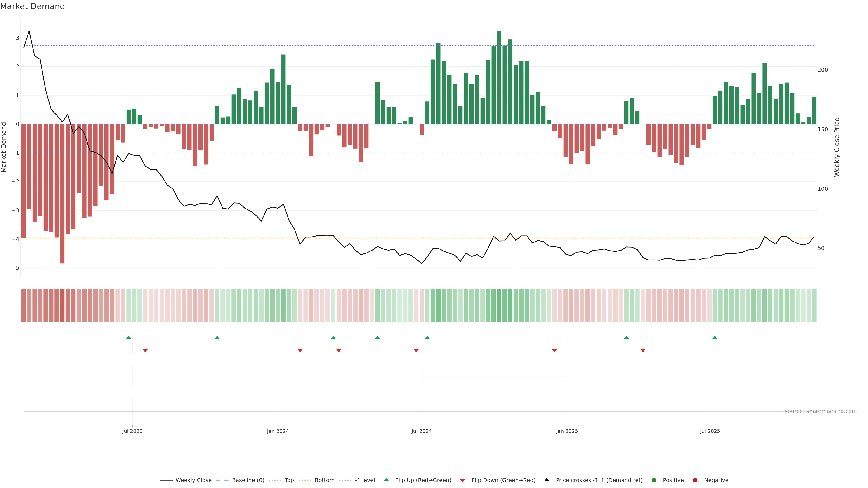Click the green Positive legend dot
The width and height of the screenshot is (868, 488).
coord(654,480)
